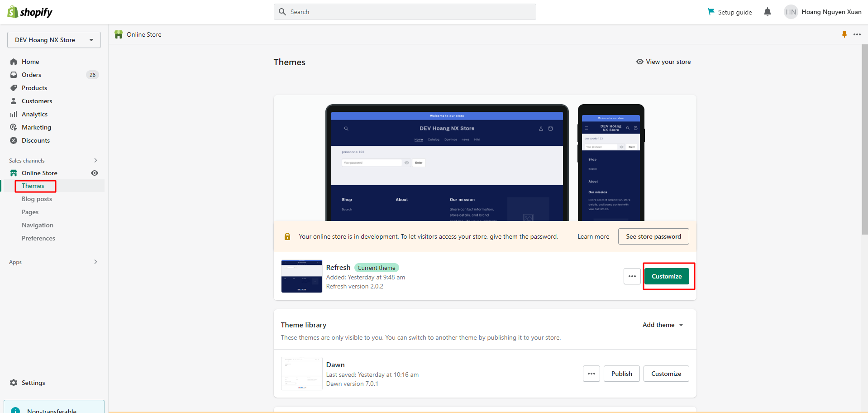Open Discounts in sidebar
Viewport: 868px width, 413px height.
click(x=36, y=140)
